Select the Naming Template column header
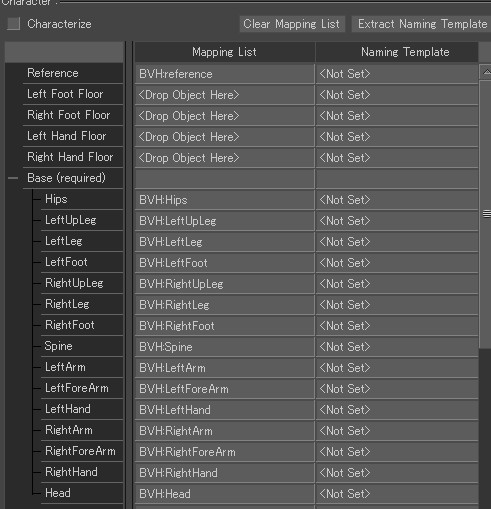This screenshot has width=491, height=509. [397, 52]
